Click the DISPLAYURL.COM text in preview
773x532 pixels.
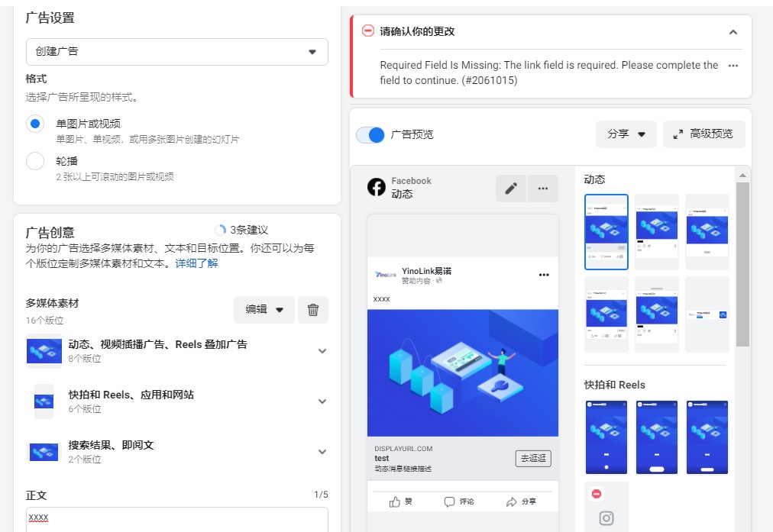[x=403, y=449]
